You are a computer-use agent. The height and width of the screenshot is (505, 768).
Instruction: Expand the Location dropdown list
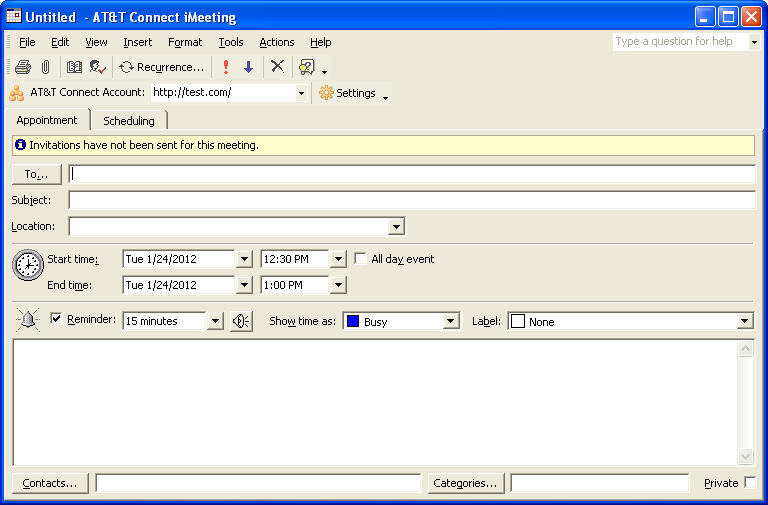coord(396,226)
